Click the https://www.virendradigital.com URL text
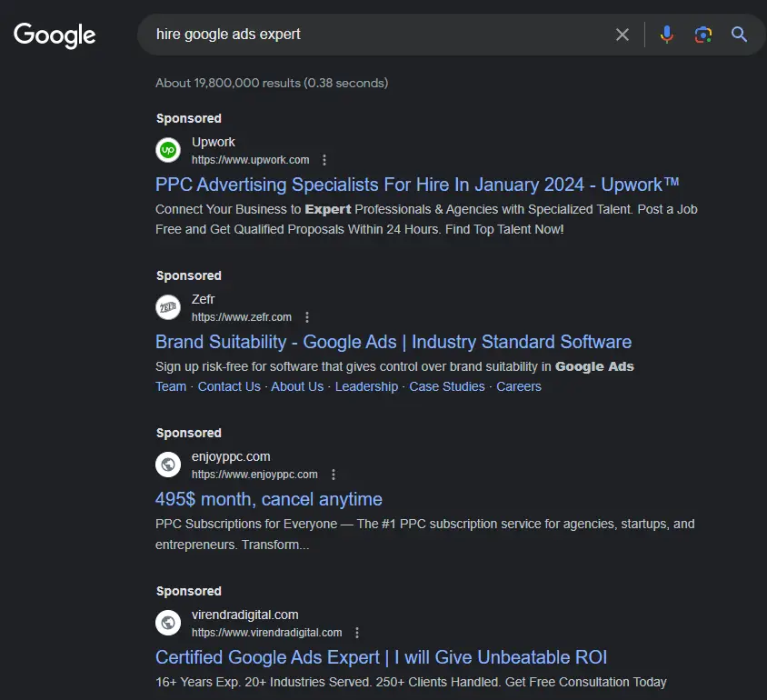 coord(266,633)
